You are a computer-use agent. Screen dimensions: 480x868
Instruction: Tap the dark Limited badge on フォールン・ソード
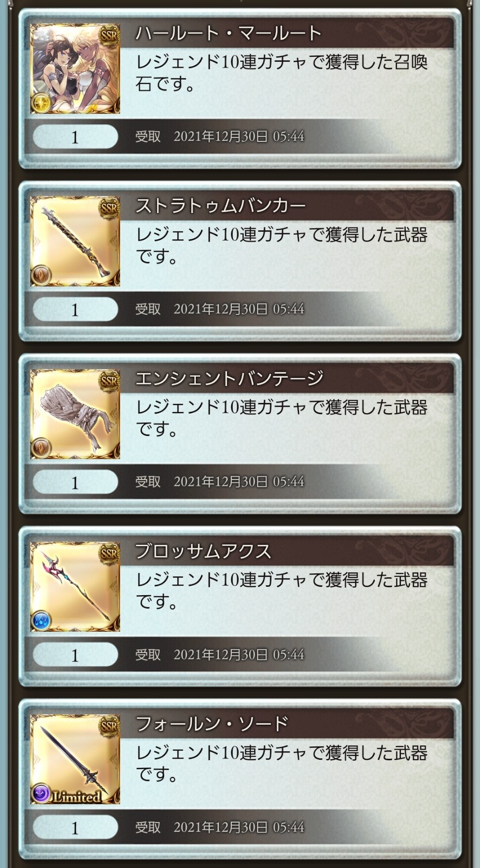click(67, 795)
